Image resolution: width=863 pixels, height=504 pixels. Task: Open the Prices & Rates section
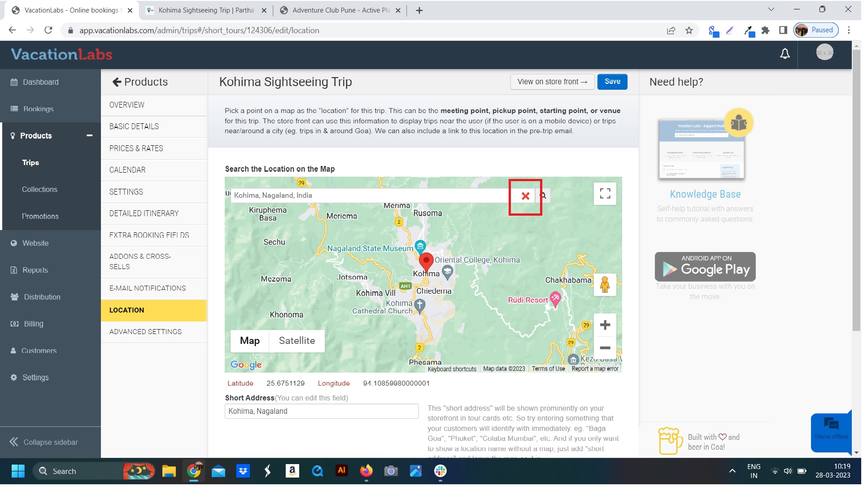(136, 148)
